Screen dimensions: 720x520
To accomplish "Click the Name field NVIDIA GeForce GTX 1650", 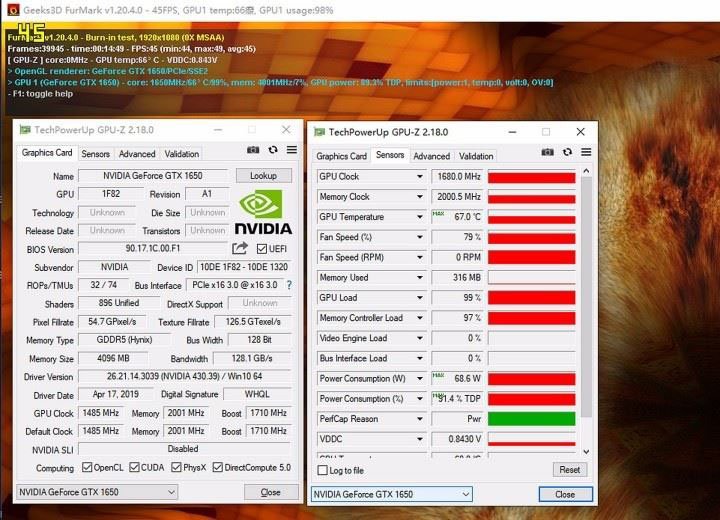I will 153,175.
